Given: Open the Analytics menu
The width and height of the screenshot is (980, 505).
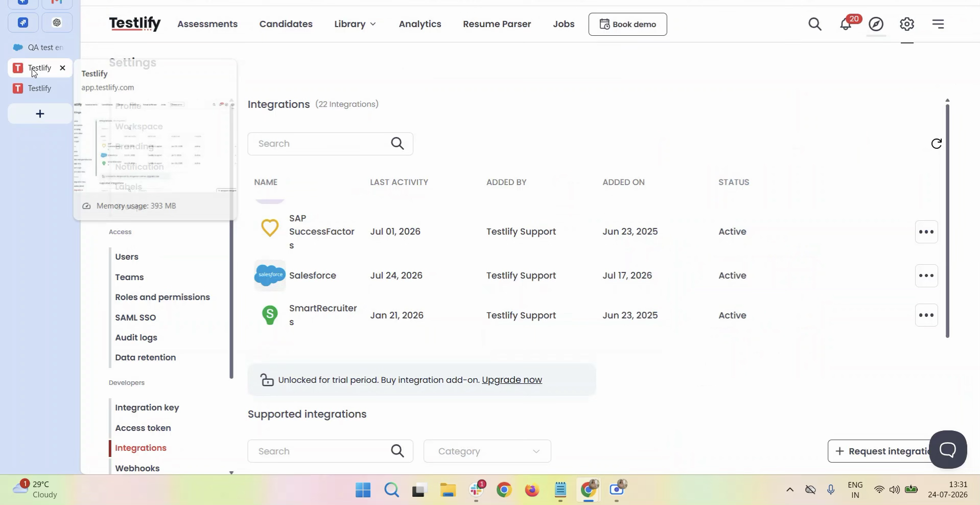Looking at the screenshot, I should (x=420, y=24).
